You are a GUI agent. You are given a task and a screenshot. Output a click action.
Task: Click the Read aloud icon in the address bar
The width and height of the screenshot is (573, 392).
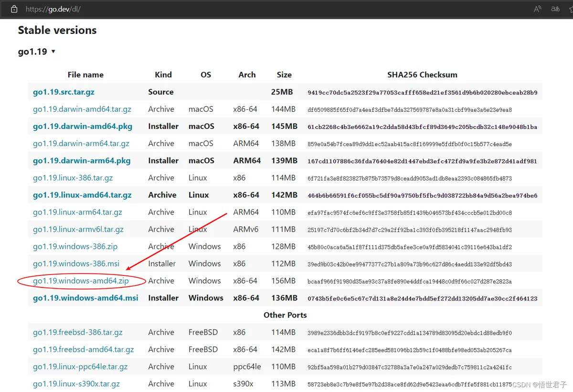pyautogui.click(x=538, y=9)
